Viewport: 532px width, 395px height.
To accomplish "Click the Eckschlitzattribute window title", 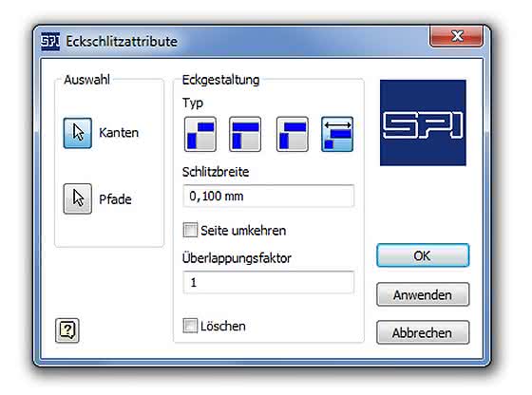I will pos(122,42).
